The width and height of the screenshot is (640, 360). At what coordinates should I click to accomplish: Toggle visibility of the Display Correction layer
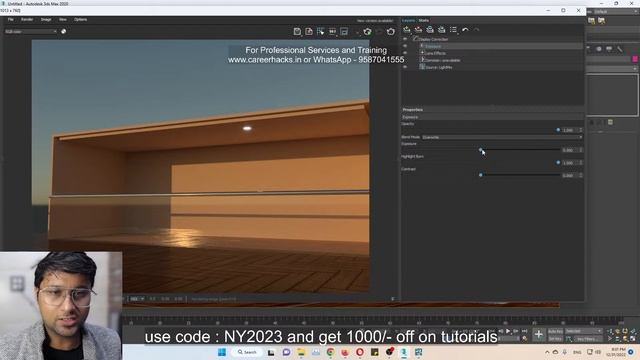(405, 39)
